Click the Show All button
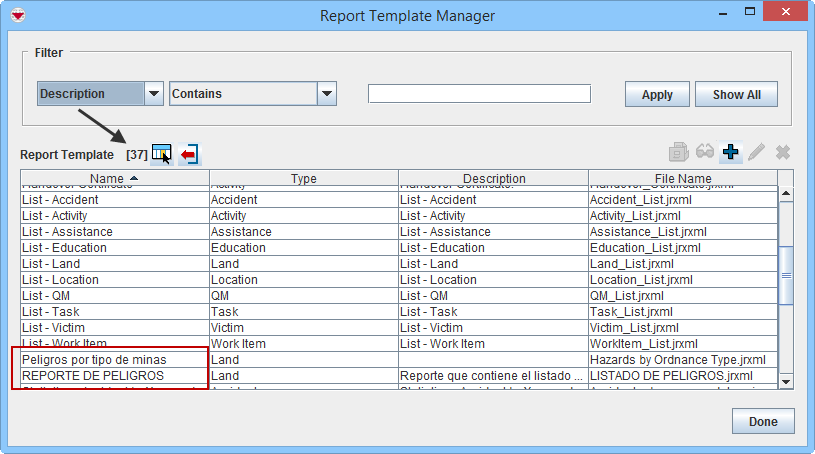Image resolution: width=815 pixels, height=454 pixels. click(736, 95)
